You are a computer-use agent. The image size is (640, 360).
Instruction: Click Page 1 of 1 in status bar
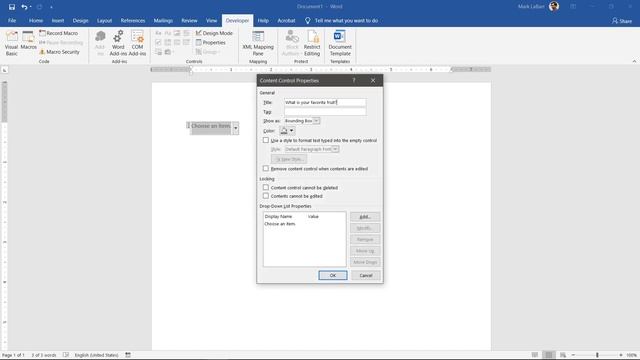point(13,355)
